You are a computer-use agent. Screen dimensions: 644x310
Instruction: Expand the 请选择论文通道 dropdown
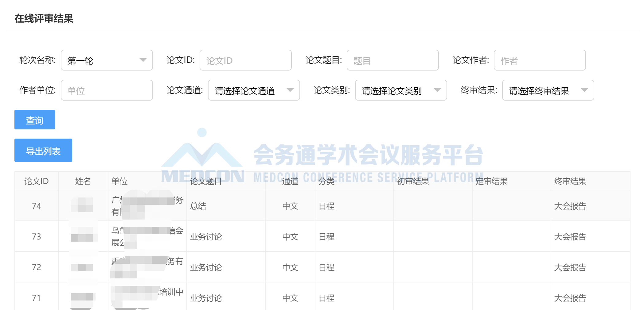click(254, 90)
